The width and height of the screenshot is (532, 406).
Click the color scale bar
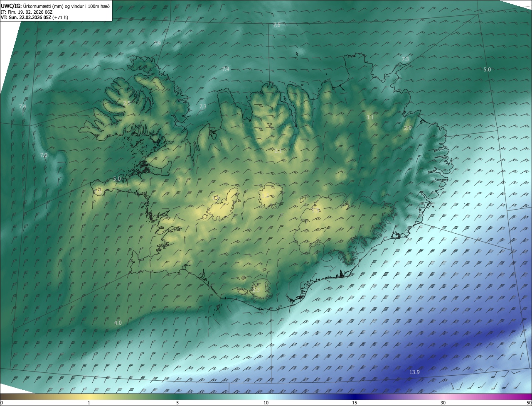[x=266, y=396]
